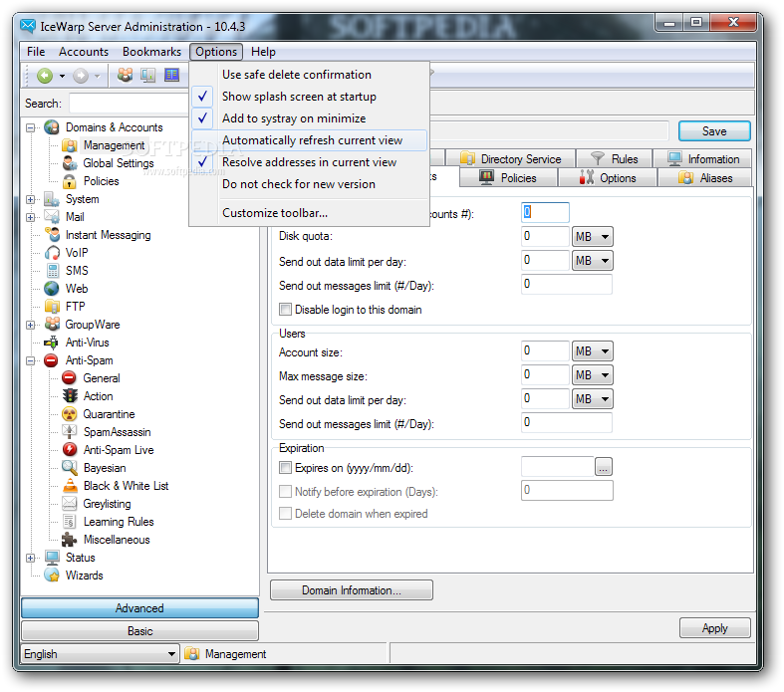This screenshot has width=784, height=692.
Task: Click the Advanced view button
Action: [x=139, y=608]
